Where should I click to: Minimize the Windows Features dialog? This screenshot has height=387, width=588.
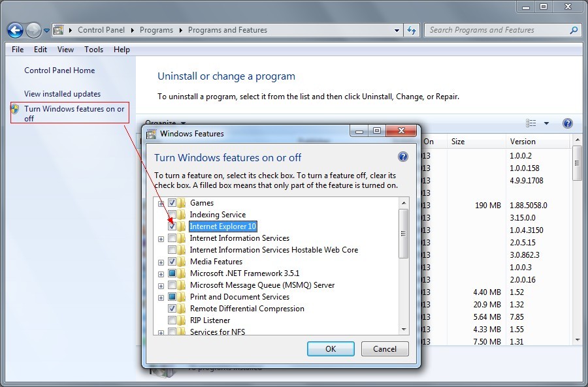coord(359,131)
